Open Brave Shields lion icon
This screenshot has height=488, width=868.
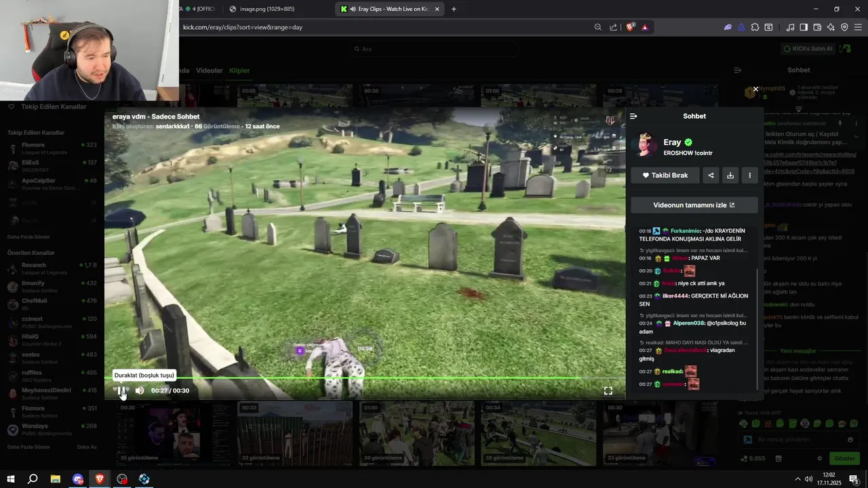point(631,28)
